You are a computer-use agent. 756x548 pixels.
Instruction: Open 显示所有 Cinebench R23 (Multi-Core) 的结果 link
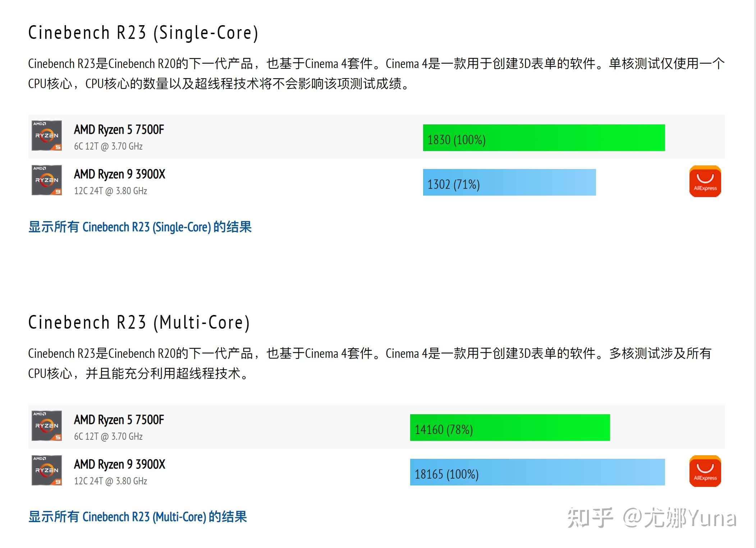point(138,517)
